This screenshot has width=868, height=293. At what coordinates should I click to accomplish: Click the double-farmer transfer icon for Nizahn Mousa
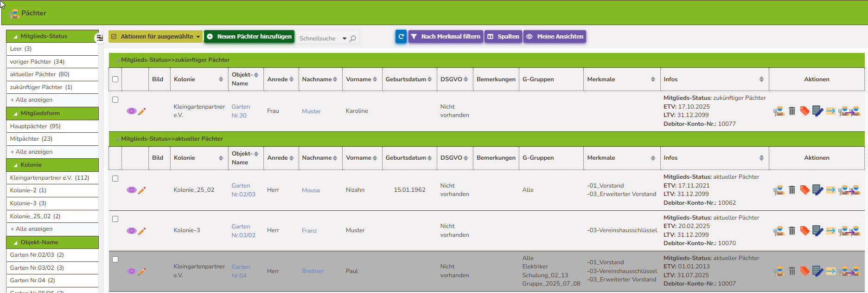(850, 190)
